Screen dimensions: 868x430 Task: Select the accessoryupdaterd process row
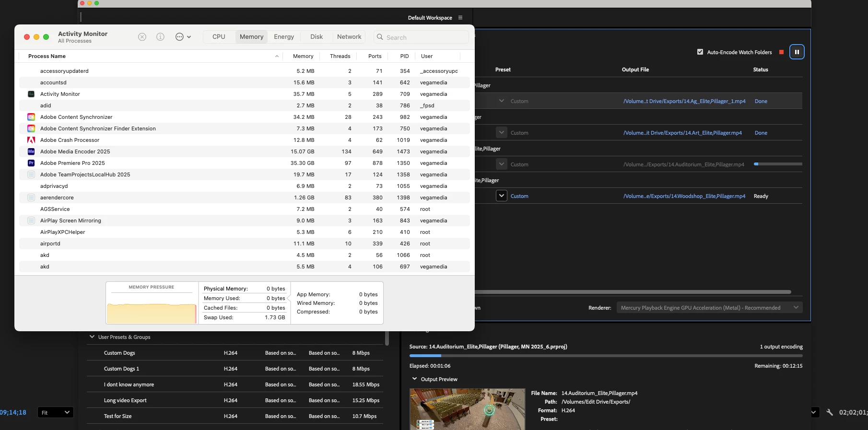coord(245,71)
